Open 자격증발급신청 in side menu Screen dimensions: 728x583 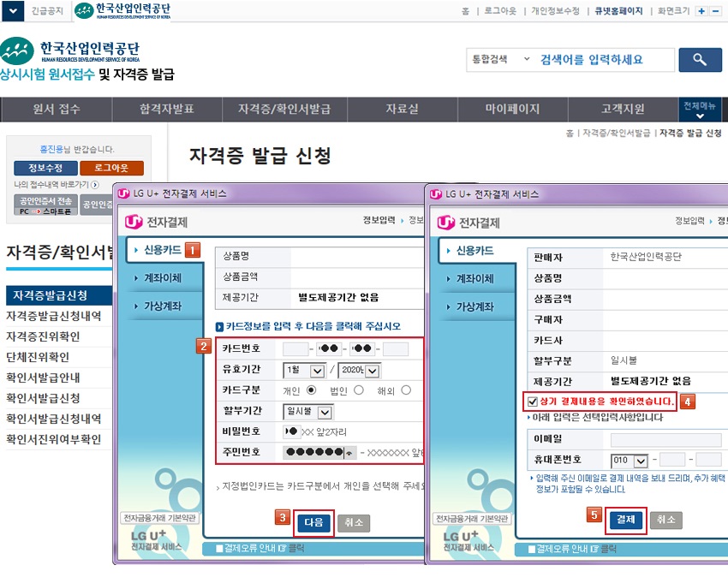point(59,295)
